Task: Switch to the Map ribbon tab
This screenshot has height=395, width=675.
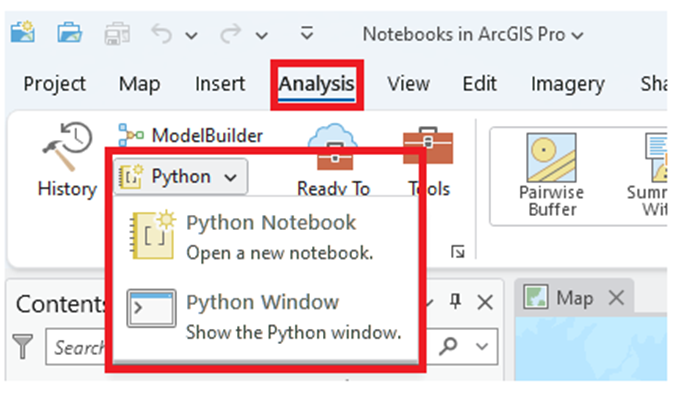Action: pos(139,83)
